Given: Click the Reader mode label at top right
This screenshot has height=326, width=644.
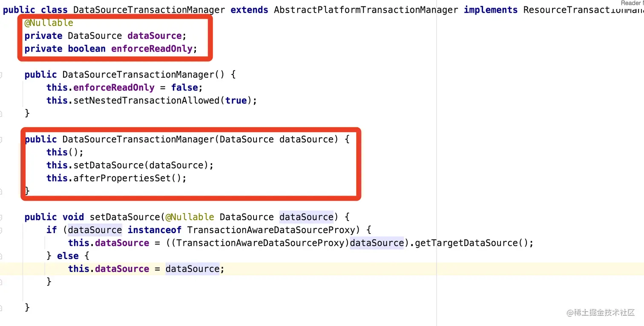Looking at the screenshot, I should [632, 3].
